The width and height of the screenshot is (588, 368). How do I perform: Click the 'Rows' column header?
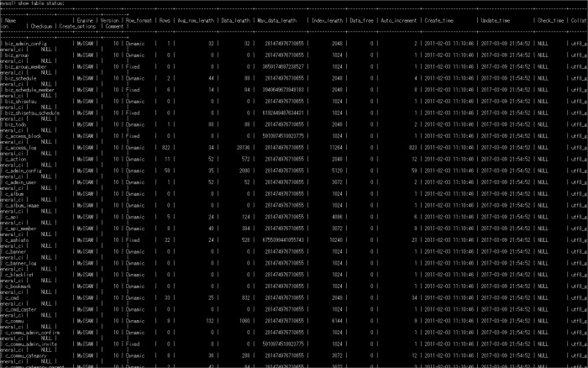pos(165,21)
